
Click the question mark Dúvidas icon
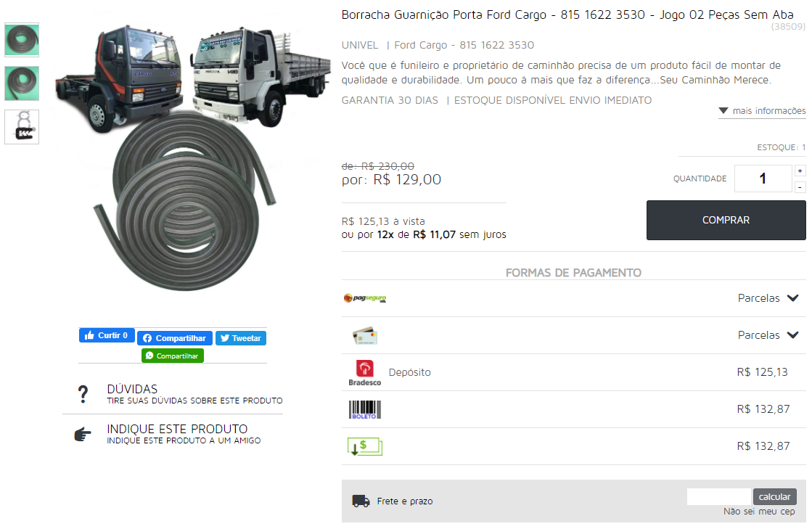point(83,394)
